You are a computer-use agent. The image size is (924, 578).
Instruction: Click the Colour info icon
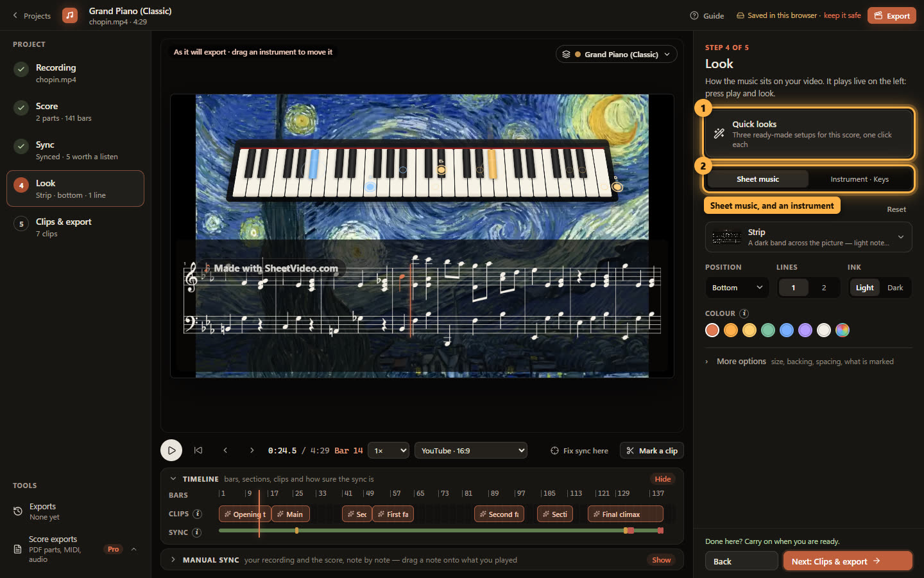click(x=744, y=313)
